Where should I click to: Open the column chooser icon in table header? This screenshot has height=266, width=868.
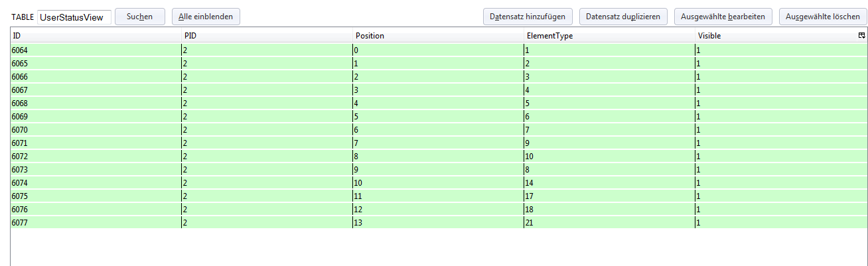861,36
